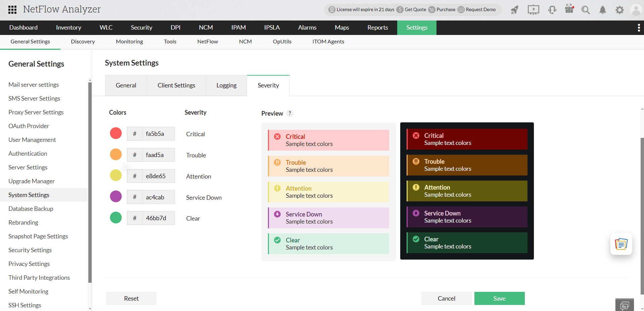Click the search magnifier icon
Viewport: 644px width, 311px height.
pyautogui.click(x=586, y=10)
